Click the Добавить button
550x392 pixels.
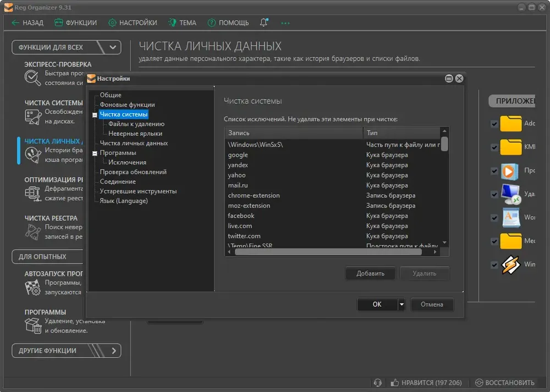(370, 273)
